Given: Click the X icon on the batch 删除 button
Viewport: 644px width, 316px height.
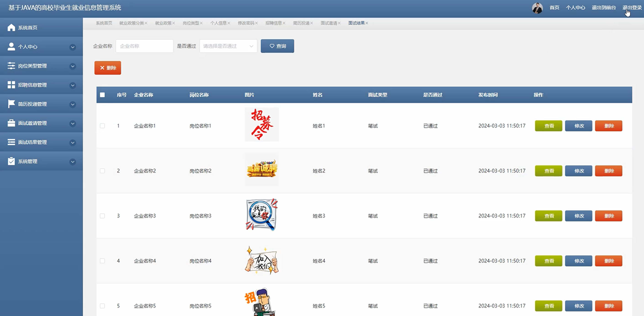Looking at the screenshot, I should [102, 68].
